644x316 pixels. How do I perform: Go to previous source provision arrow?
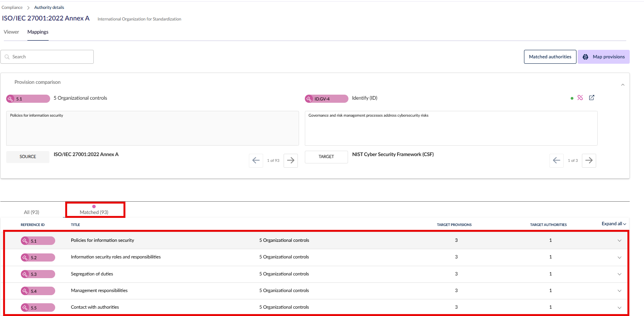(x=256, y=160)
